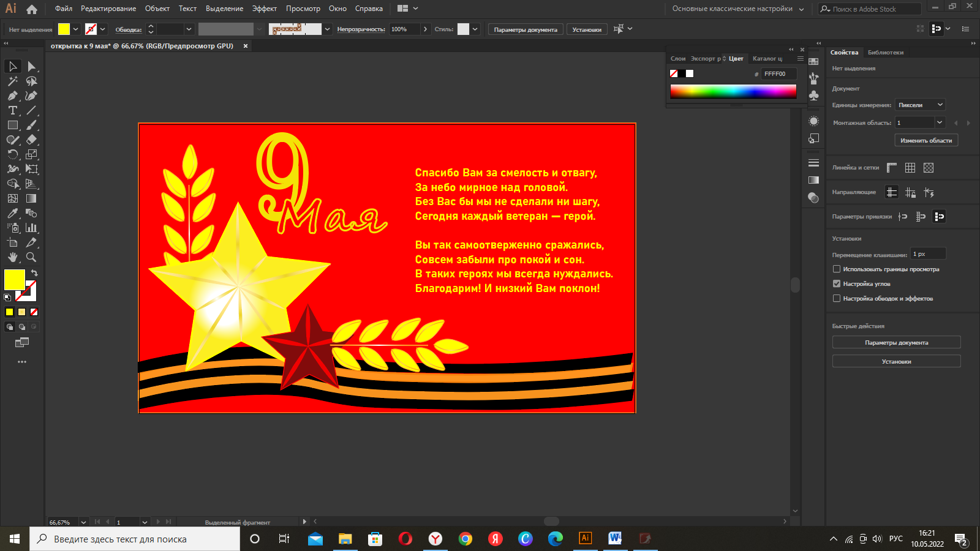Open Основные классические настройки workspace dropdown
Image resolution: width=980 pixels, height=551 pixels.
point(738,9)
